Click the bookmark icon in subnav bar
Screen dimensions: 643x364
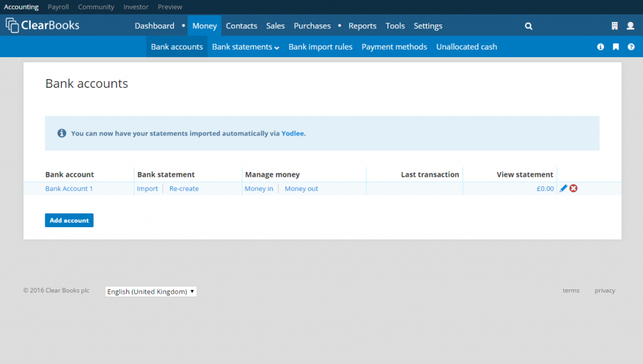(x=615, y=46)
